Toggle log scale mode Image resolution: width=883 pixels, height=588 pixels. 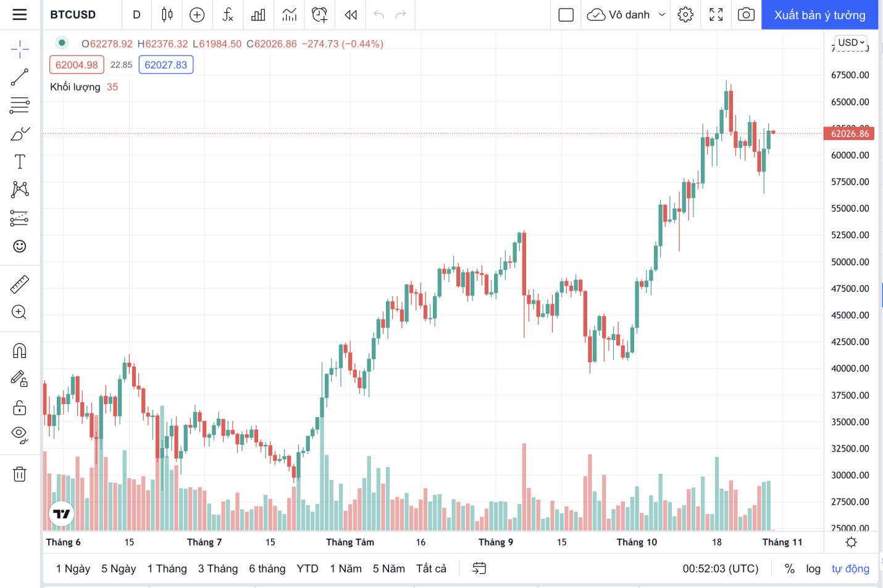coord(813,568)
